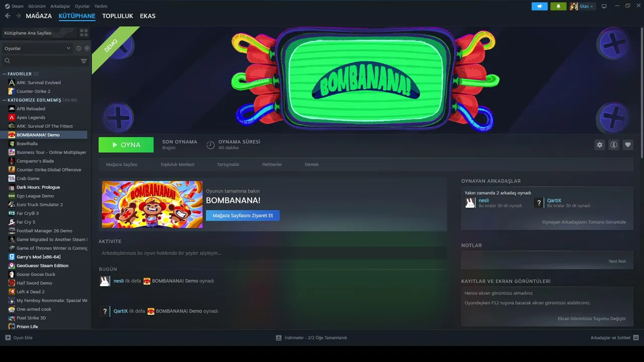
Task: Open the Yardım menu
Action: [101, 6]
